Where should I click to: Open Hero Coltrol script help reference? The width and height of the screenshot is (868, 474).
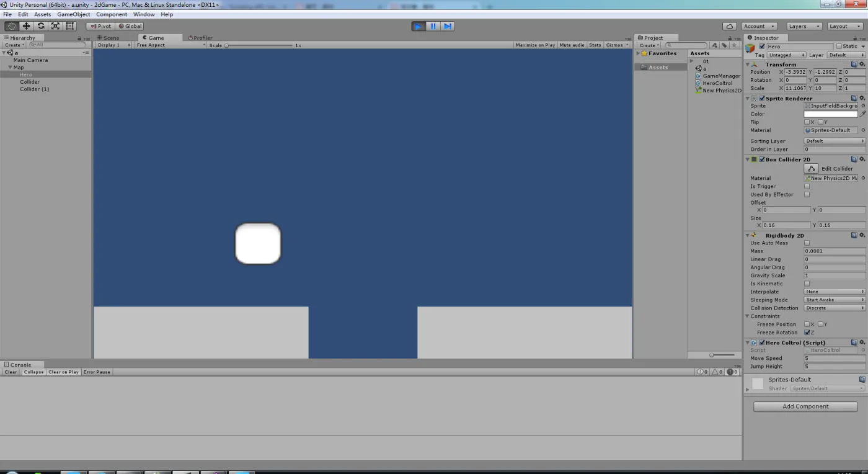(854, 342)
